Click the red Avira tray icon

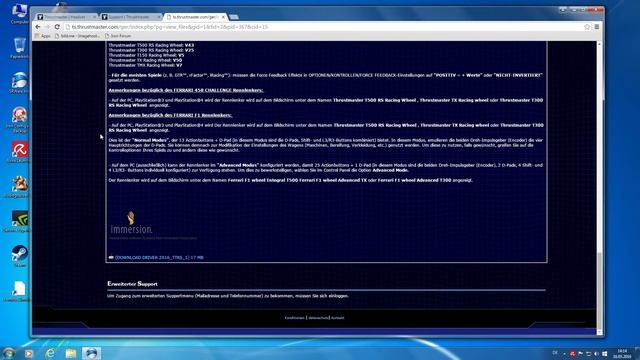pos(573,353)
